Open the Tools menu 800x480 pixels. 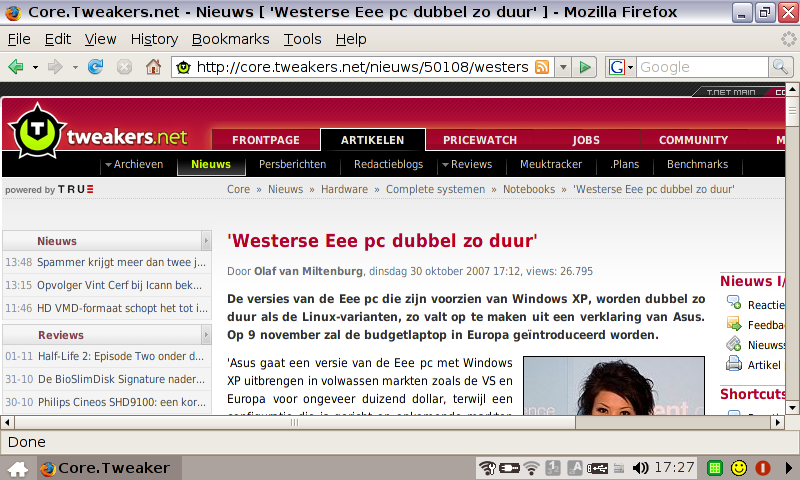(303, 39)
